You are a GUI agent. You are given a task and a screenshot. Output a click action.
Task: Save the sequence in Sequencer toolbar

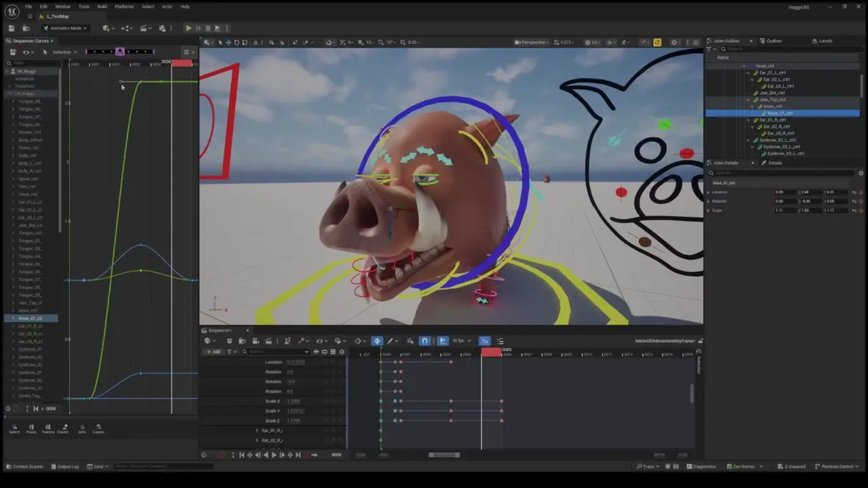click(x=229, y=341)
